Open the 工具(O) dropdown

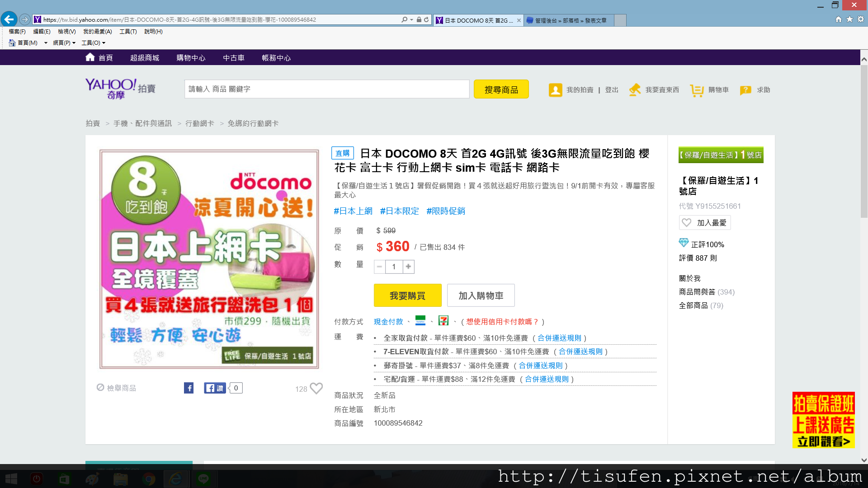point(93,43)
